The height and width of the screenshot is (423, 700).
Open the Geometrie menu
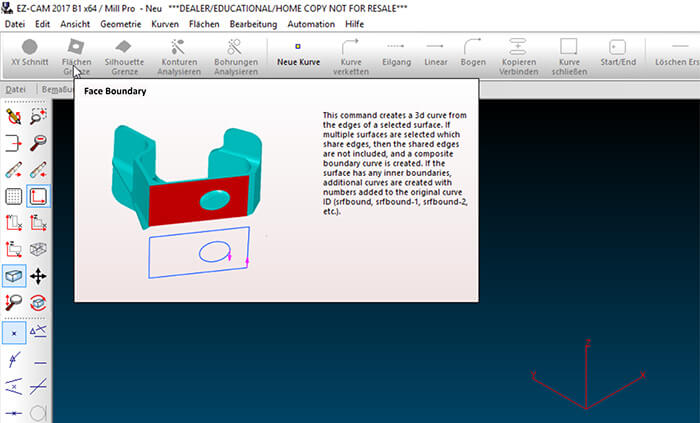point(121,22)
